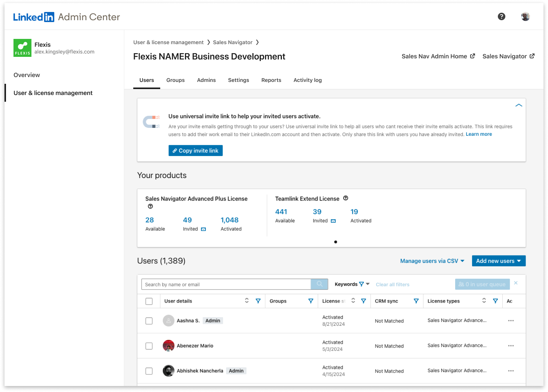Select the checkbox for Abhishek Nancherla
Screen dimensions: 548x392
tap(149, 371)
